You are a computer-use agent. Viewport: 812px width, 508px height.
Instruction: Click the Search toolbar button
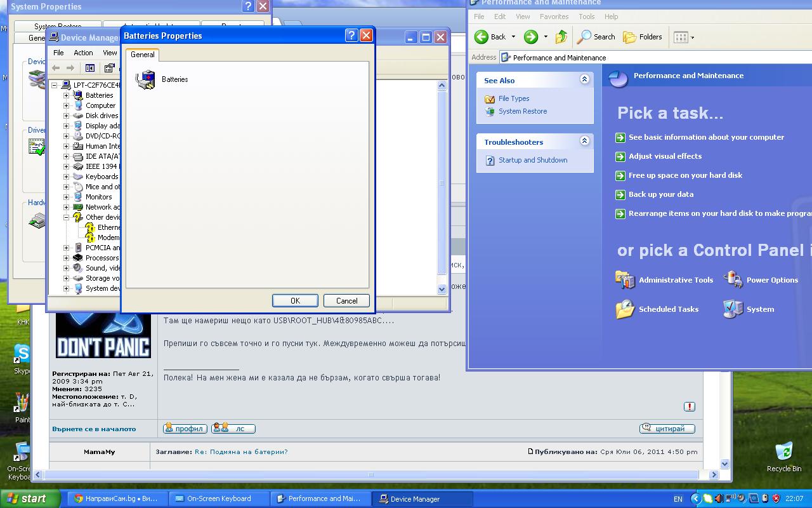point(596,37)
